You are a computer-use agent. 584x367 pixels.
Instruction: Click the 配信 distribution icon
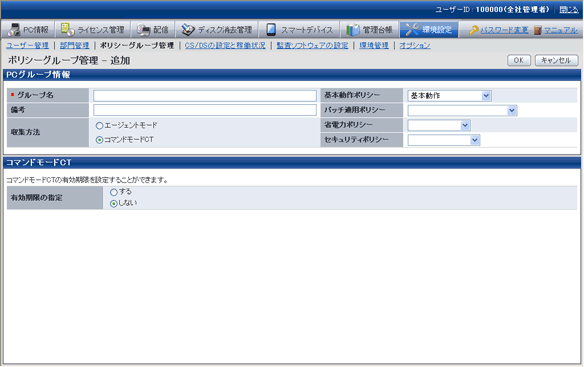[143, 29]
